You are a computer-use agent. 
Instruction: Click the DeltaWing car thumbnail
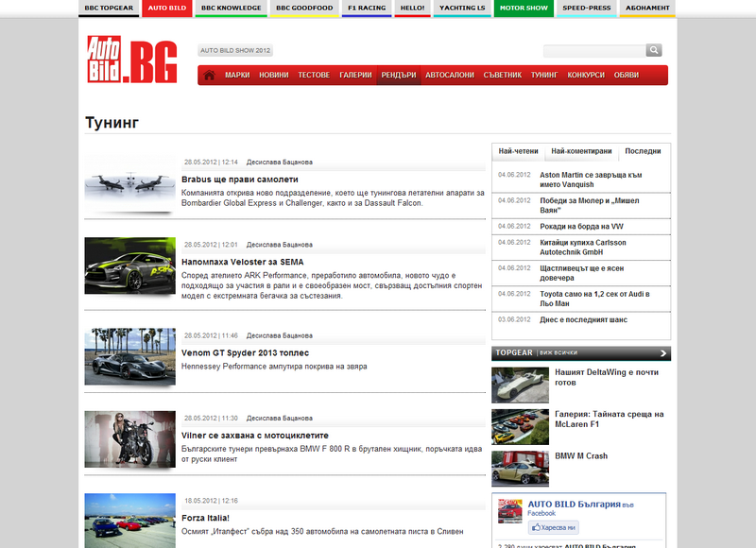[x=521, y=385]
